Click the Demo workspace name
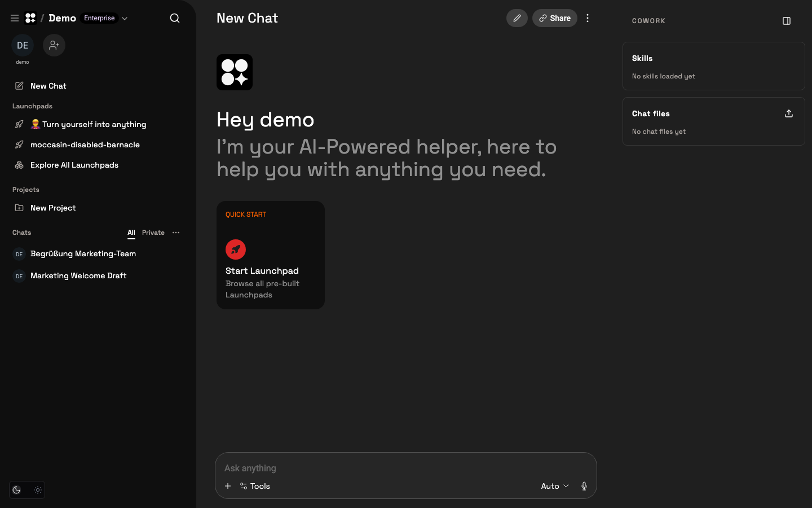This screenshot has width=812, height=508. click(x=62, y=18)
